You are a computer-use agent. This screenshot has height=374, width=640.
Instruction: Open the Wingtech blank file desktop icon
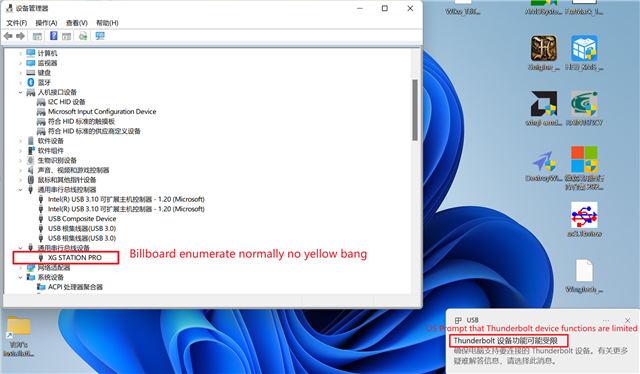pos(584,276)
